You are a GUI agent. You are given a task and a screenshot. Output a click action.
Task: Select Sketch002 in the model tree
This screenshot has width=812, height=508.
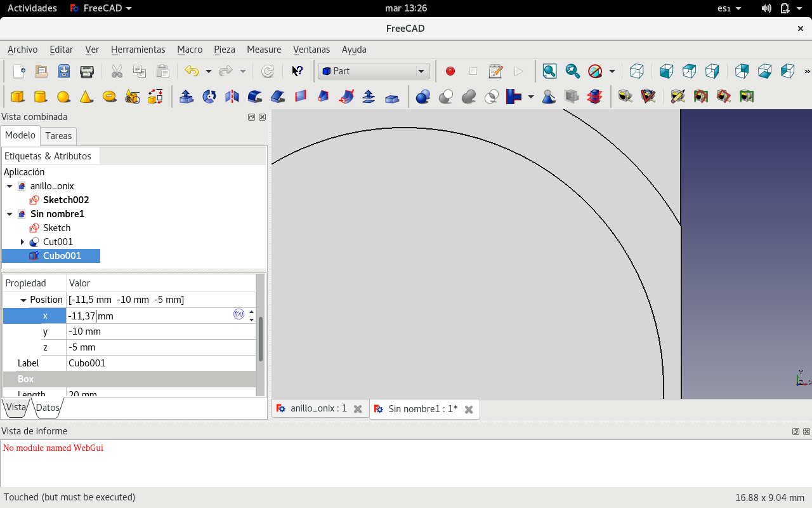click(65, 200)
